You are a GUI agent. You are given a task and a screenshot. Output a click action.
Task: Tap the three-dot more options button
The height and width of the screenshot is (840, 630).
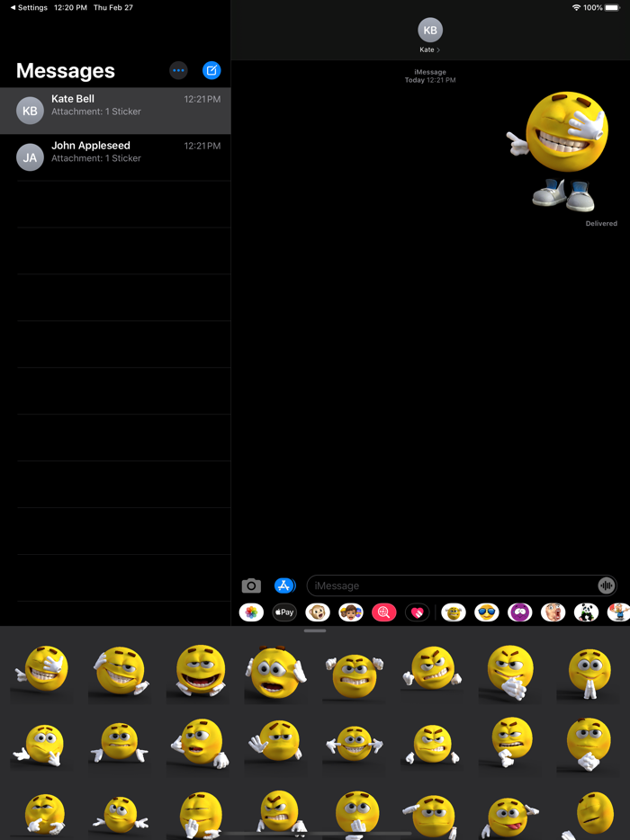(x=178, y=70)
